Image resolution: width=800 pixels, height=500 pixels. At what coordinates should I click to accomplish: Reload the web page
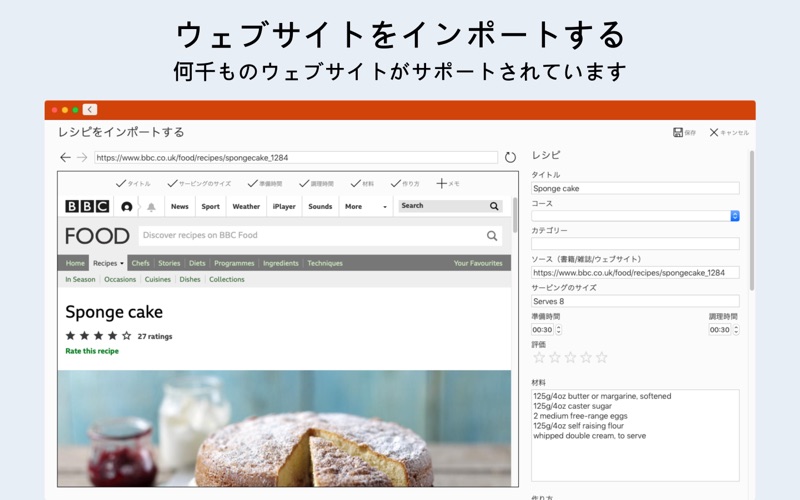tap(510, 158)
